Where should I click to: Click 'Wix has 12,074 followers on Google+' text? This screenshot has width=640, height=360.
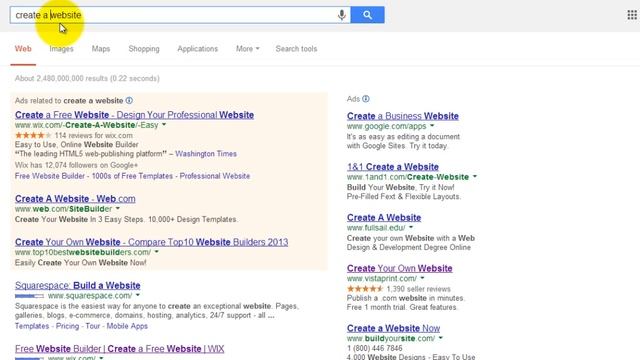(x=76, y=165)
